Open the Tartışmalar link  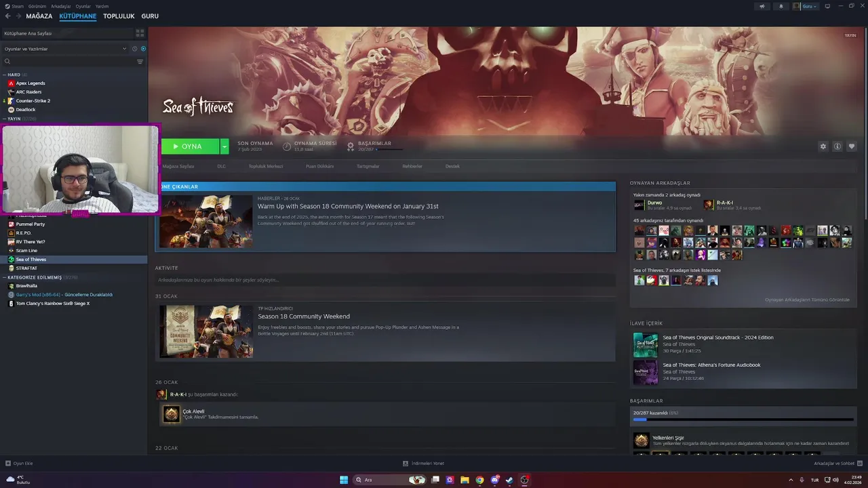click(x=368, y=166)
